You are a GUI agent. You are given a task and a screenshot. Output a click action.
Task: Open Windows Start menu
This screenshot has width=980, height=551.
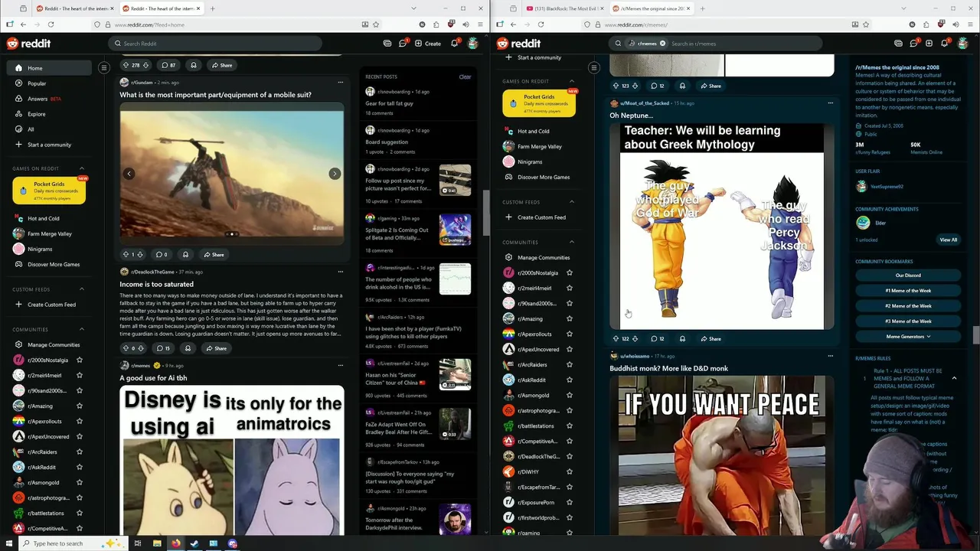coord(8,543)
